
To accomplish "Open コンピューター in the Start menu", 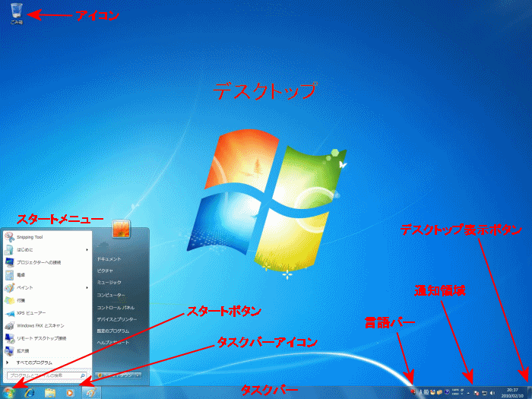I will [111, 295].
